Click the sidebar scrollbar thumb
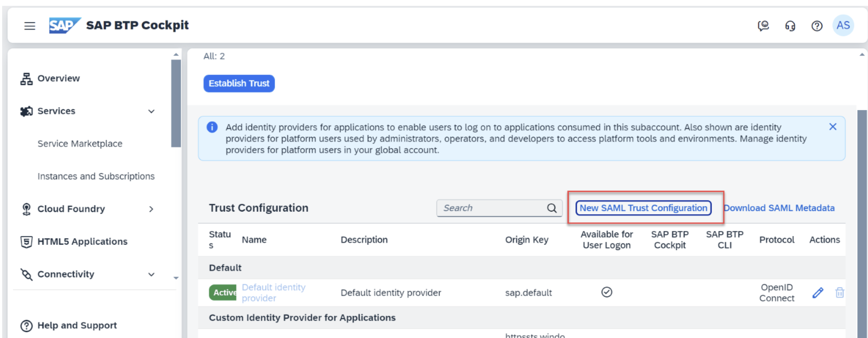This screenshot has height=338, width=868. pyautogui.click(x=176, y=103)
